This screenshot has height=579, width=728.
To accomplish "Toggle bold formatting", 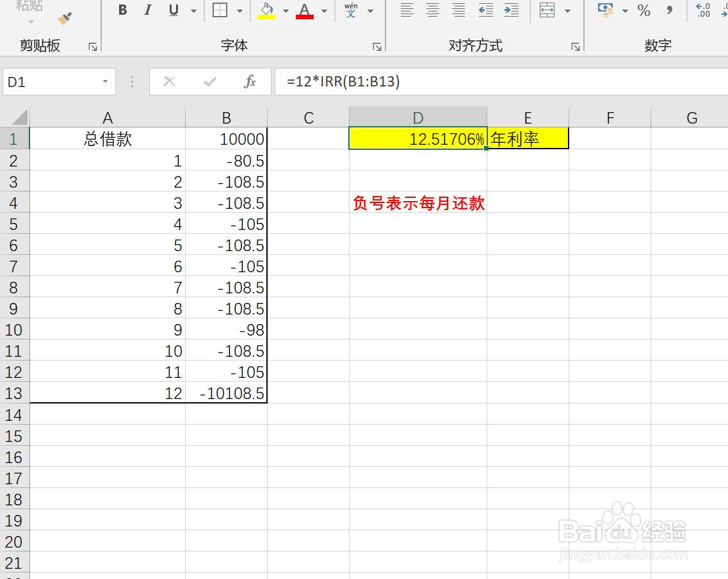I will [x=122, y=11].
